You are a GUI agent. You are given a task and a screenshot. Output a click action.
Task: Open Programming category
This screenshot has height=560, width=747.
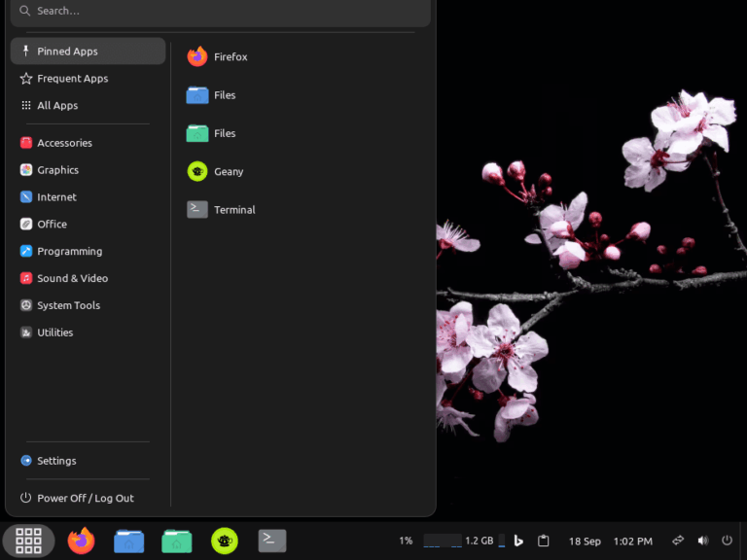(89, 252)
